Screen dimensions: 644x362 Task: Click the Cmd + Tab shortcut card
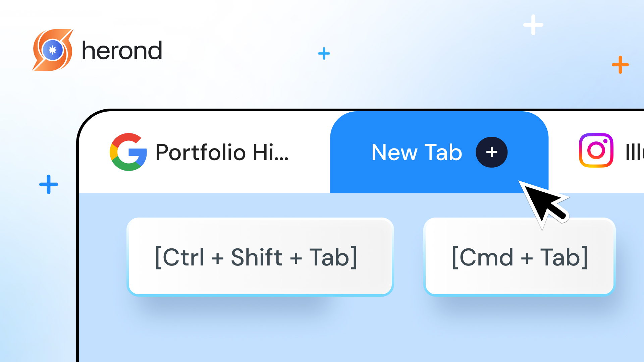click(x=519, y=257)
